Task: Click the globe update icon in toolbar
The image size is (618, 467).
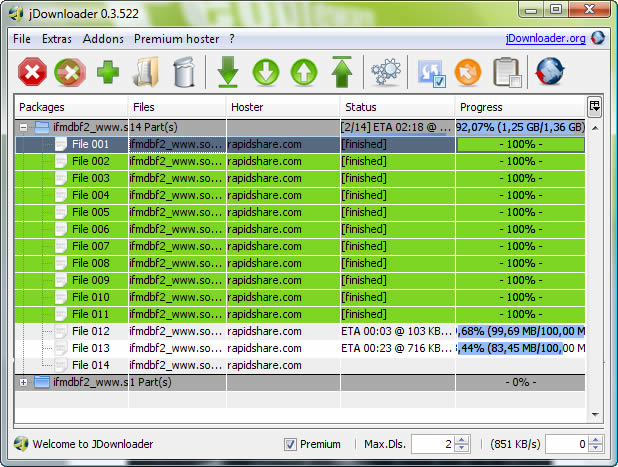Action: pos(551,72)
